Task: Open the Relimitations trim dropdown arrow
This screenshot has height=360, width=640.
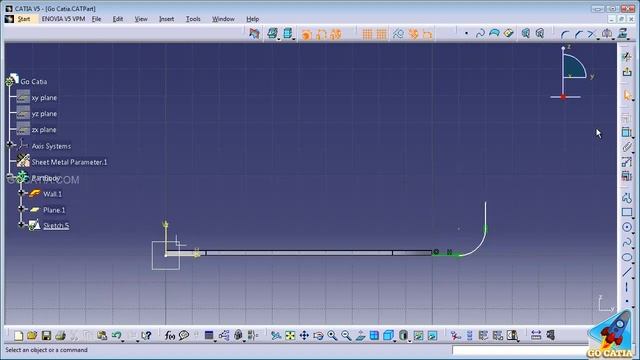Action: point(598,38)
